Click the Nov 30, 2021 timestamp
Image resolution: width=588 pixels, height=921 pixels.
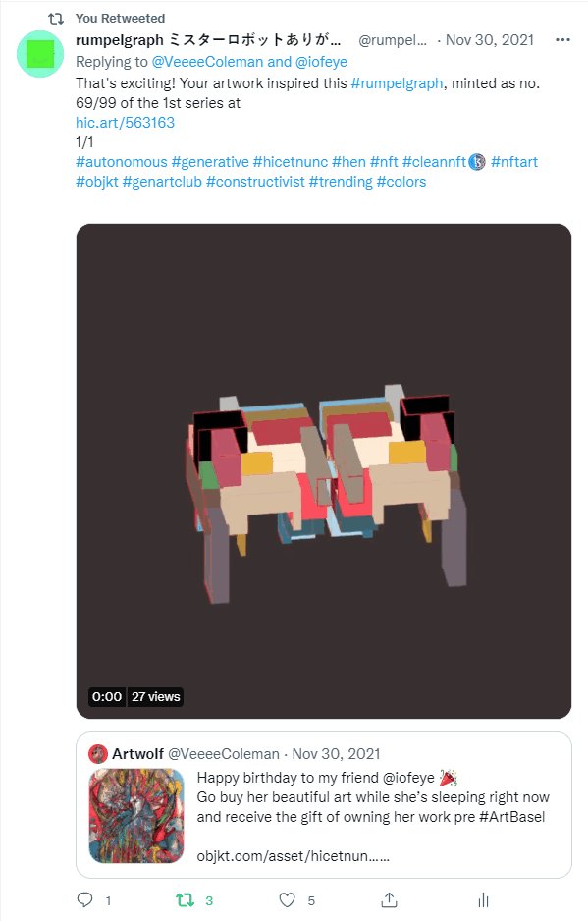click(x=489, y=40)
